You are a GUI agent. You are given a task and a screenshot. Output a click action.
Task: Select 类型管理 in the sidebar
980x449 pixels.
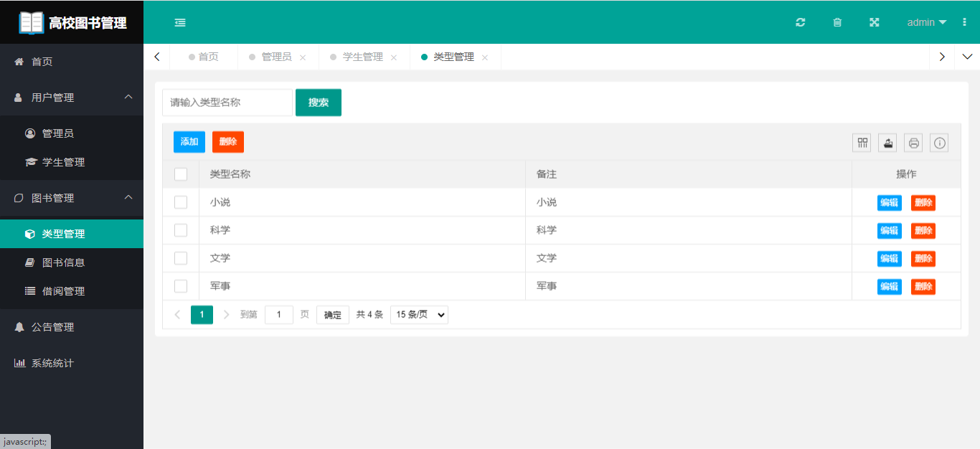click(72, 234)
